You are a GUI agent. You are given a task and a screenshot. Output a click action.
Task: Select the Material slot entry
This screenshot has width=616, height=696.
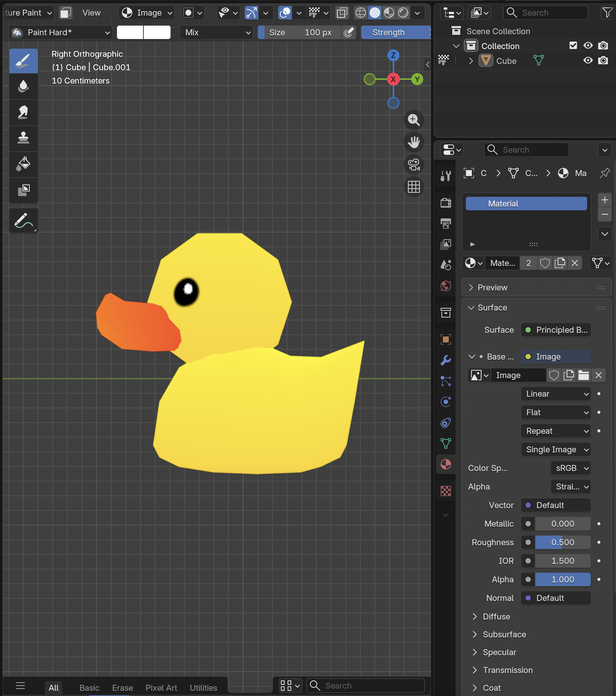click(526, 204)
